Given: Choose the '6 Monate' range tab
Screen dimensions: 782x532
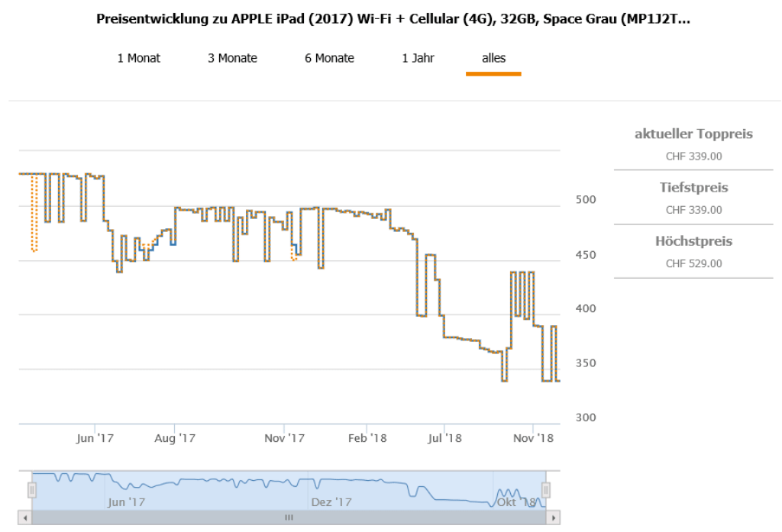Looking at the screenshot, I should tap(329, 58).
